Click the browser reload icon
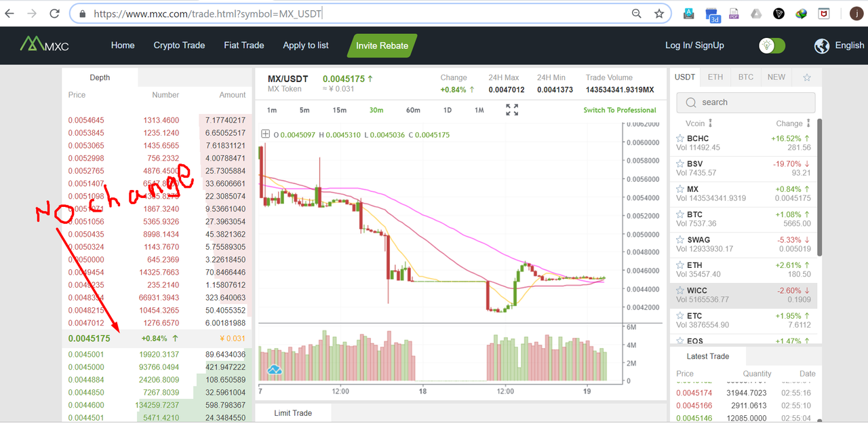868x426 pixels. coord(55,14)
